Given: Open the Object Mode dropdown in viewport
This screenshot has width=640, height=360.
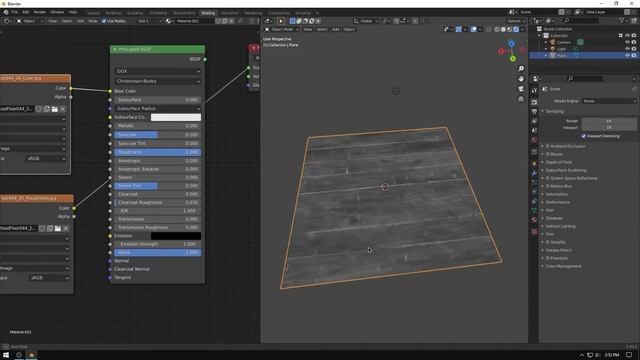Looking at the screenshot, I should coord(282,29).
